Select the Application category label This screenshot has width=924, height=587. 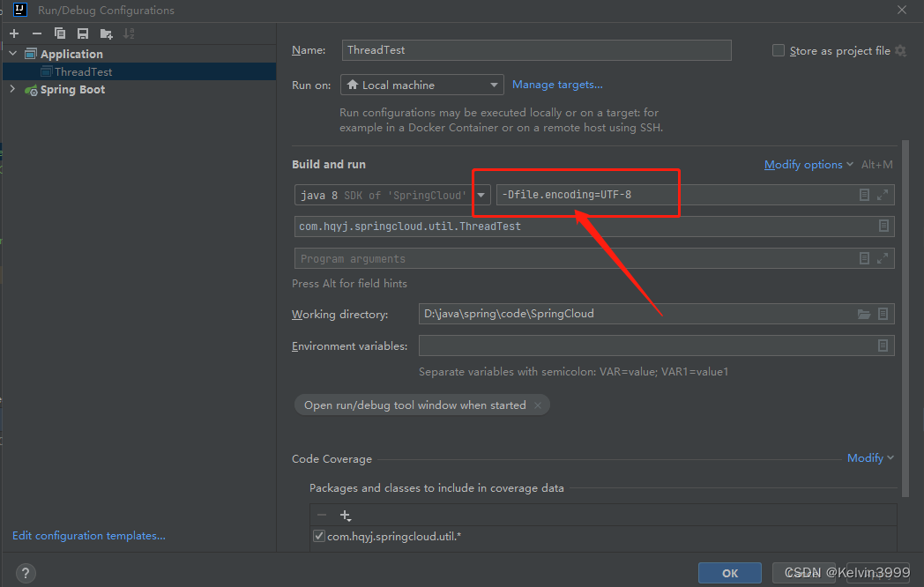[71, 55]
